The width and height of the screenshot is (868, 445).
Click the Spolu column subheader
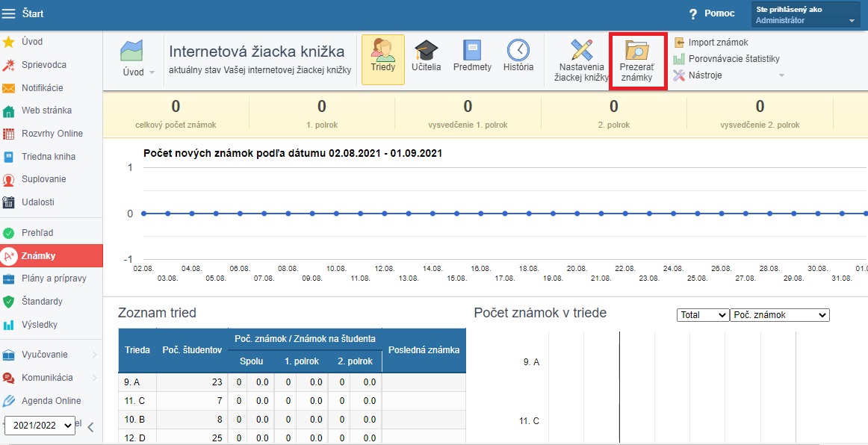(x=251, y=361)
